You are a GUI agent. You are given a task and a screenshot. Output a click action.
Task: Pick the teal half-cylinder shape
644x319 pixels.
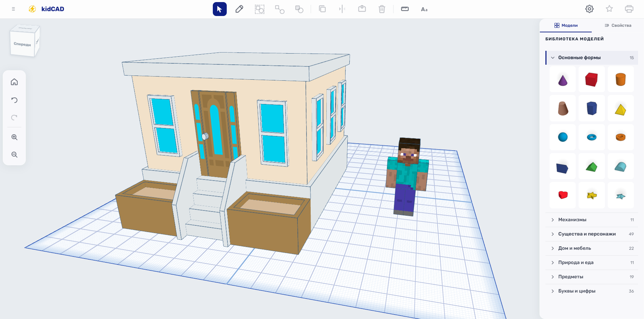pos(621,167)
